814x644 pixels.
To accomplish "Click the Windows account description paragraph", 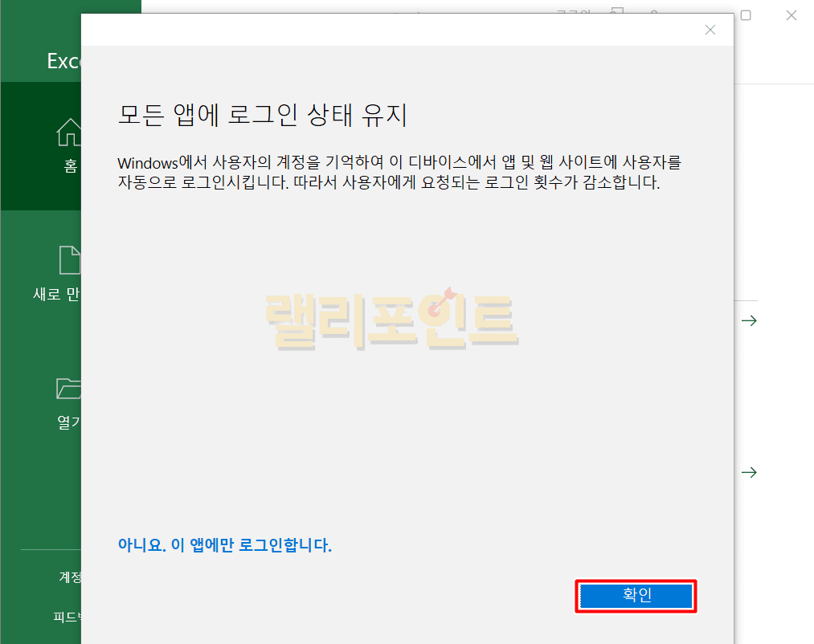I will 399,173.
